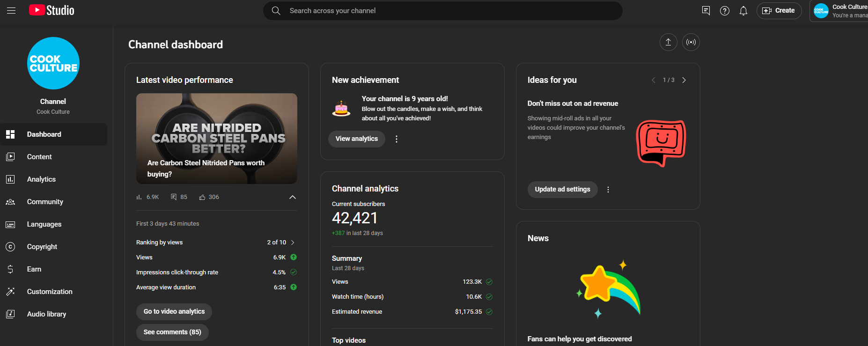This screenshot has height=346, width=868.
Task: Click the birthday cake achievement icon
Action: (341, 108)
